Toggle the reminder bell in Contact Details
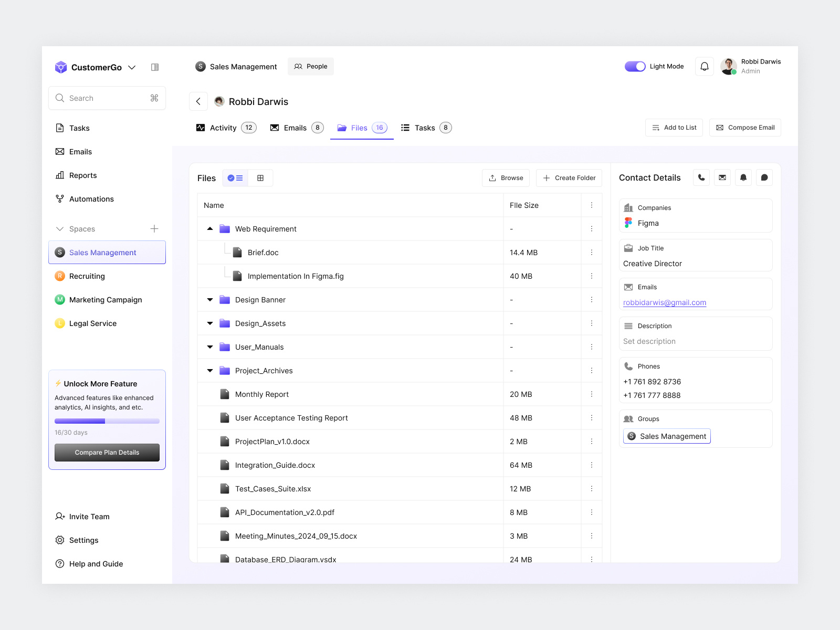The height and width of the screenshot is (630, 840). 743,177
